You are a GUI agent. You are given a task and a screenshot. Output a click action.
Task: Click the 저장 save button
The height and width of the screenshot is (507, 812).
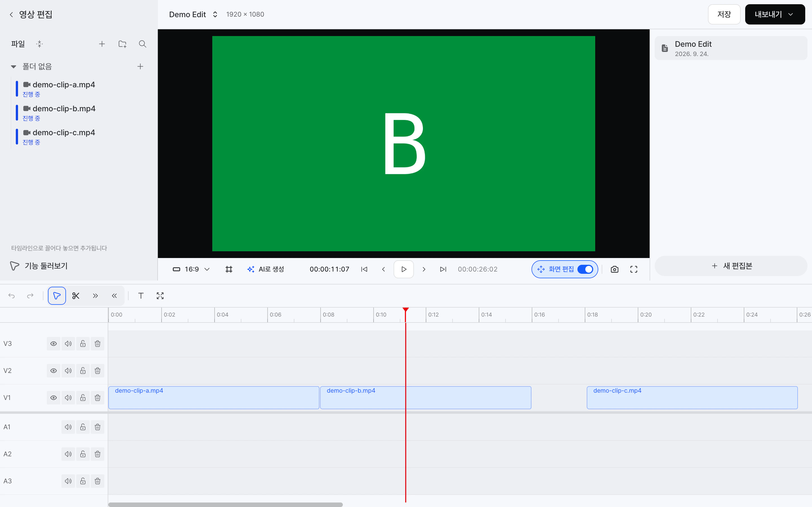click(724, 14)
